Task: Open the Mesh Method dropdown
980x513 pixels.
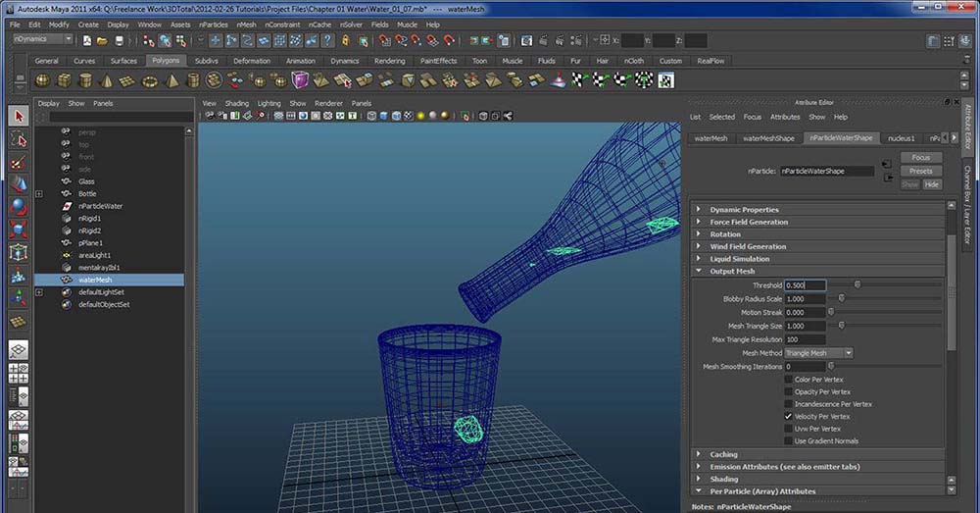Action: click(818, 353)
